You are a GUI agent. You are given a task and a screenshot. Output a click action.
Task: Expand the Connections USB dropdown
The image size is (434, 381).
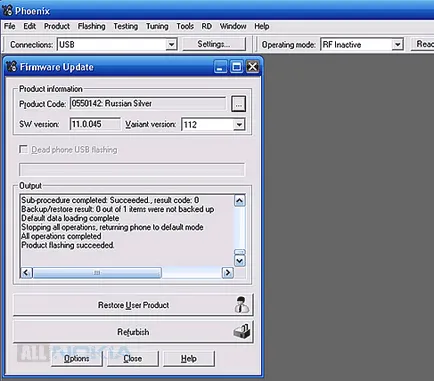point(171,44)
